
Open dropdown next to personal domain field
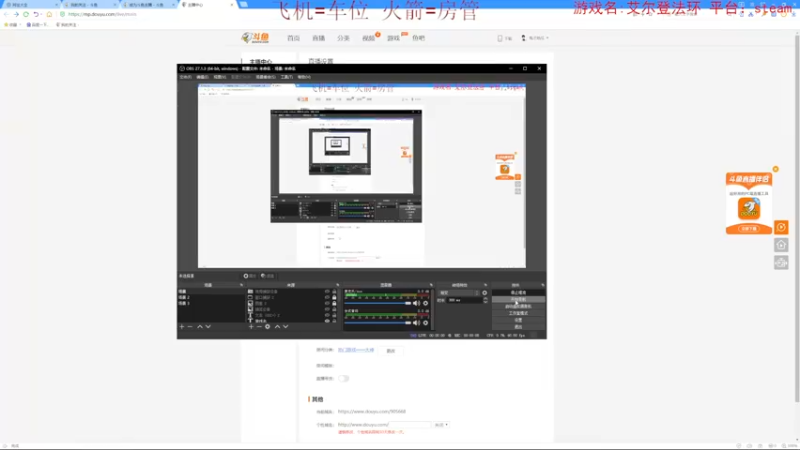[441, 424]
